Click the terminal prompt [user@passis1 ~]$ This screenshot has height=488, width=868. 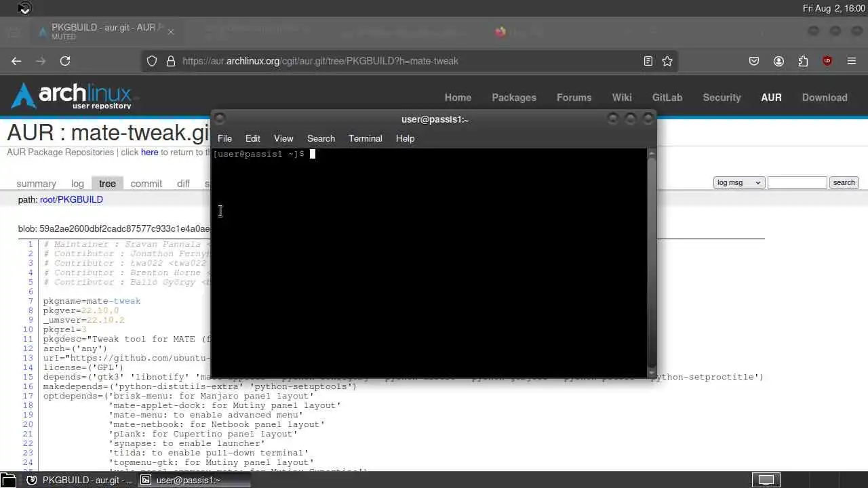click(x=259, y=154)
